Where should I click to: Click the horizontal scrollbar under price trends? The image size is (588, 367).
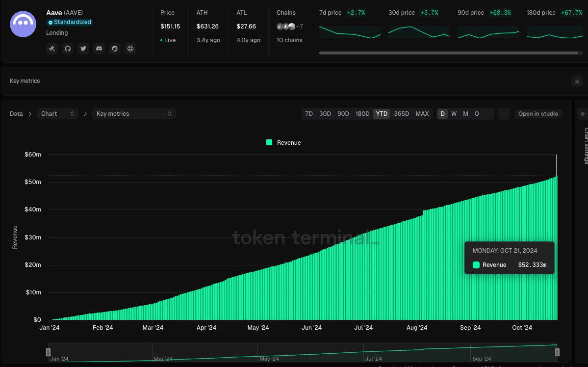click(448, 53)
